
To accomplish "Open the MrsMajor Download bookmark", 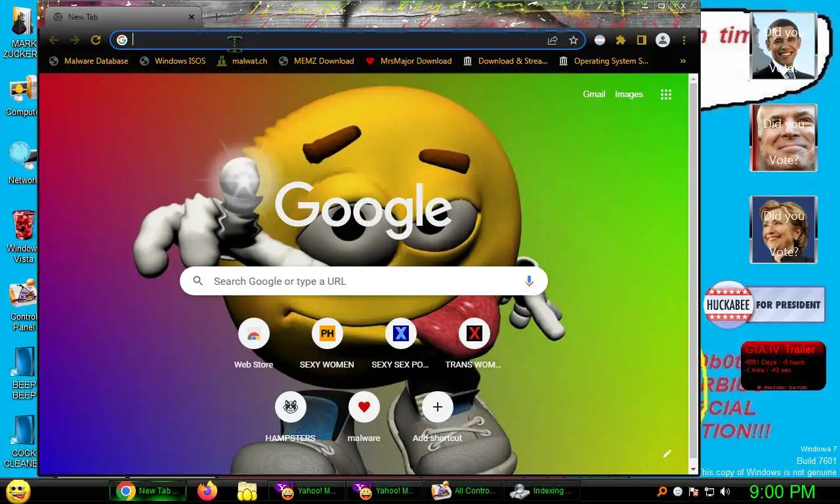I will 408,61.
